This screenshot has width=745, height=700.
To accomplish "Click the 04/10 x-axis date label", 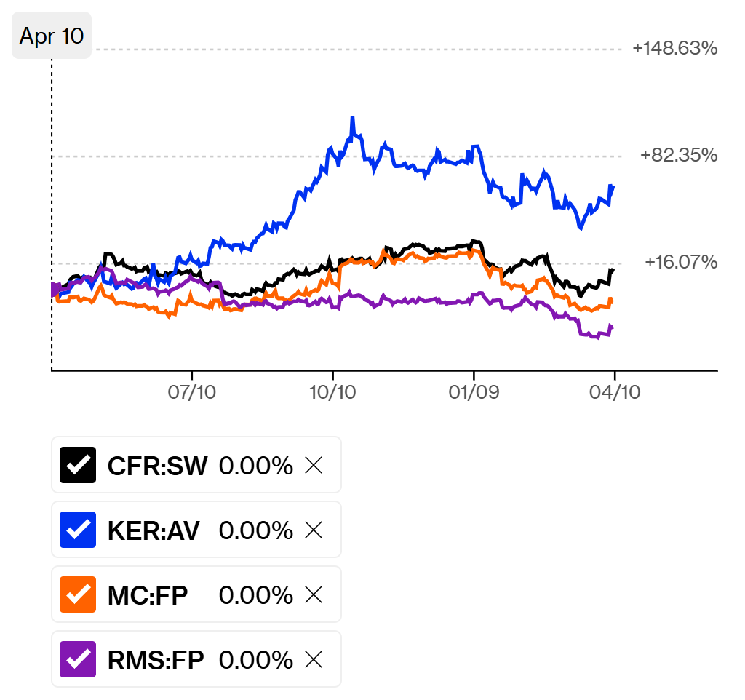I will click(x=614, y=393).
